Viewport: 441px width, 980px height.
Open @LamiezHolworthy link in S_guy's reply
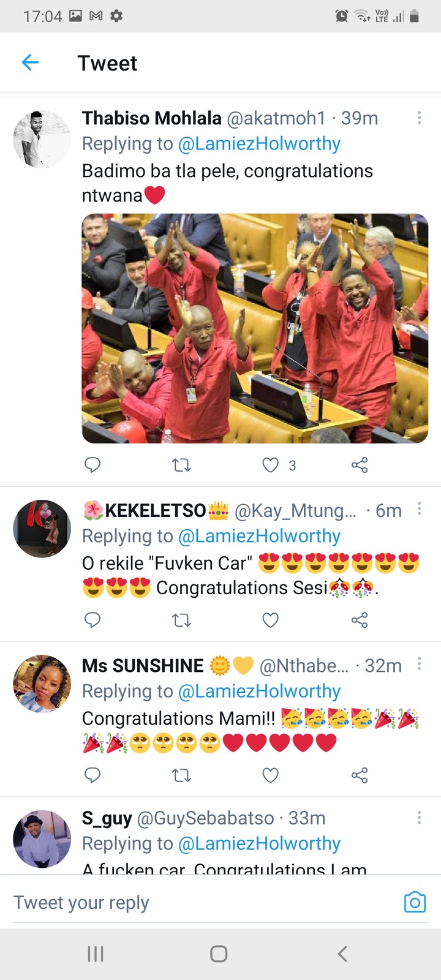[259, 843]
